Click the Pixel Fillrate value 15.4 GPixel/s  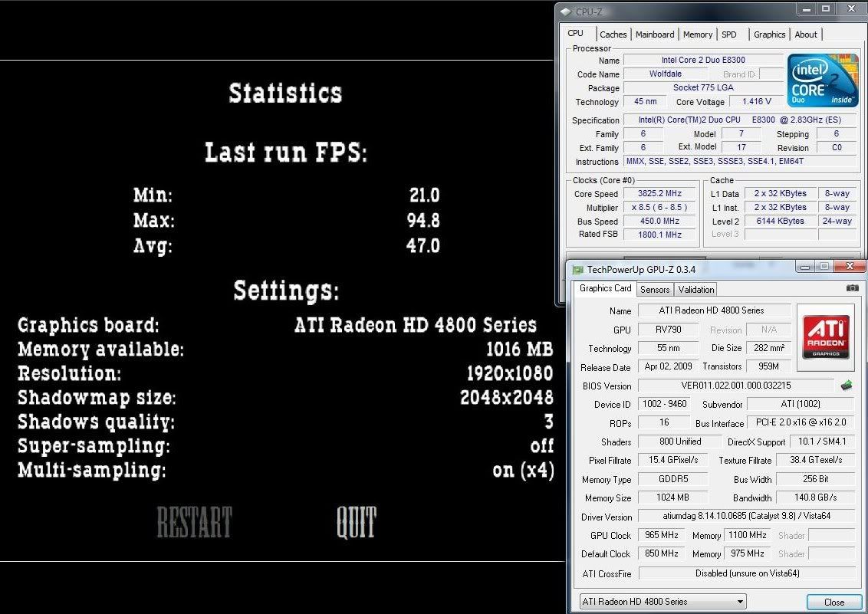point(673,460)
